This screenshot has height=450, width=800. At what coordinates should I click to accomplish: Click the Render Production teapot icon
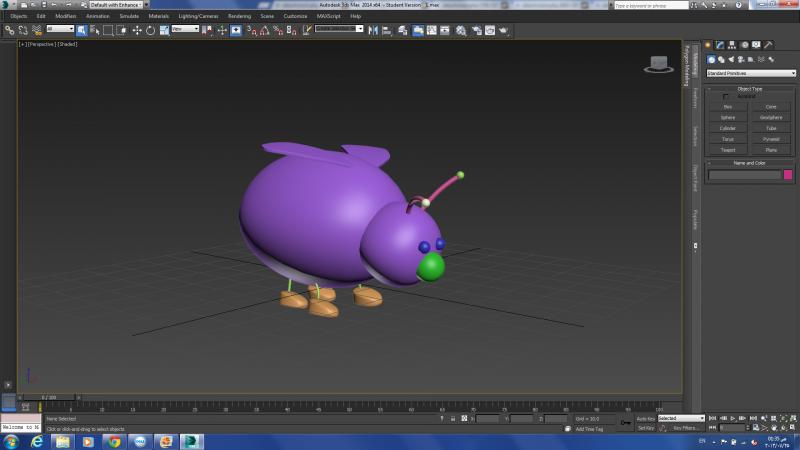504,31
